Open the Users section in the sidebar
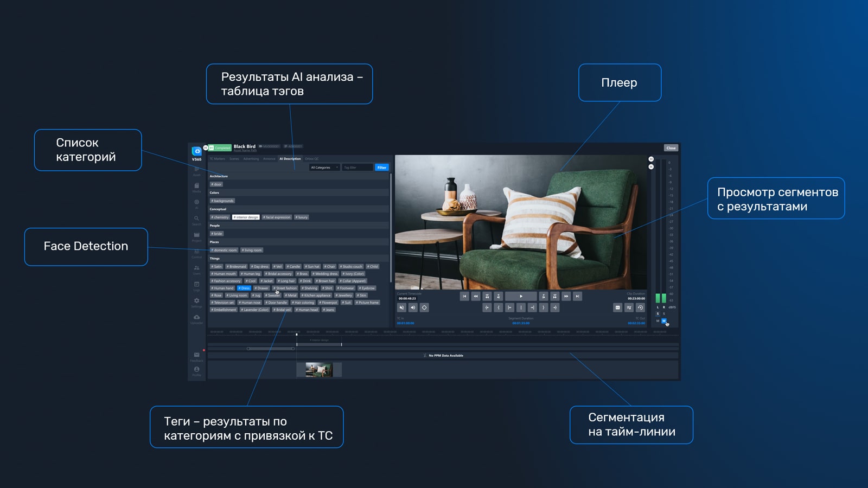 click(196, 269)
